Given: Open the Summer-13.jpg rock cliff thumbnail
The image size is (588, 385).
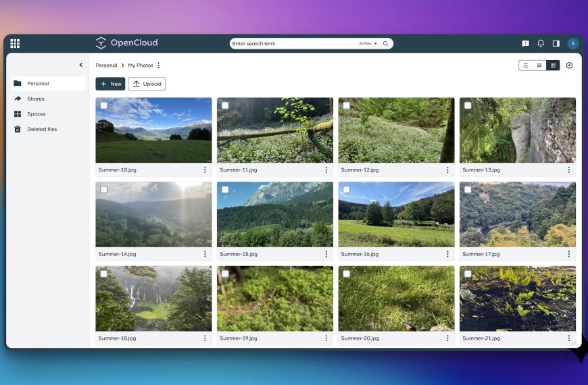Looking at the screenshot, I should coord(518,130).
